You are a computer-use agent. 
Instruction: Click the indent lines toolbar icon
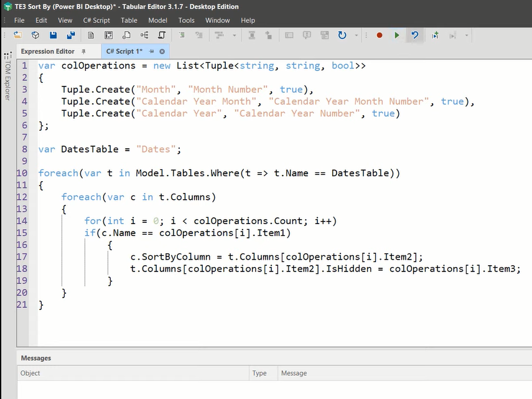pyautogui.click(x=182, y=35)
